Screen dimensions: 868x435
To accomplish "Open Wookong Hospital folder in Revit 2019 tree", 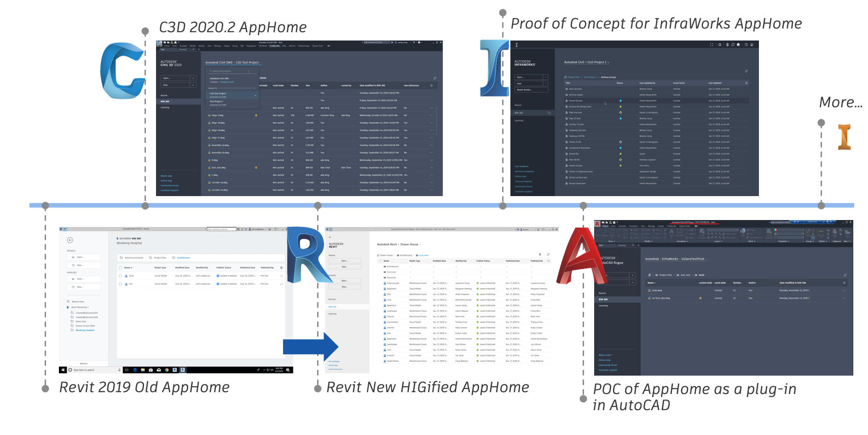I will (x=85, y=330).
